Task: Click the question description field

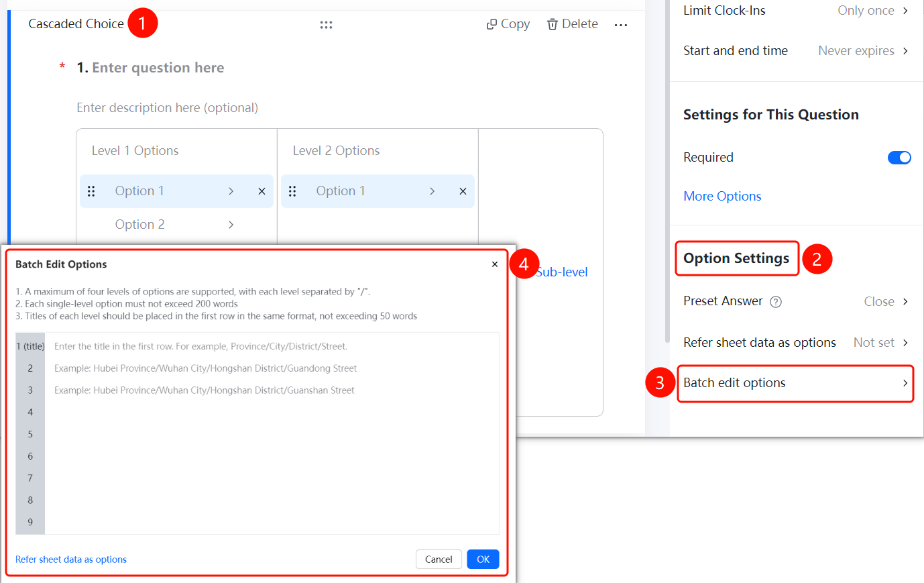Action: (168, 107)
